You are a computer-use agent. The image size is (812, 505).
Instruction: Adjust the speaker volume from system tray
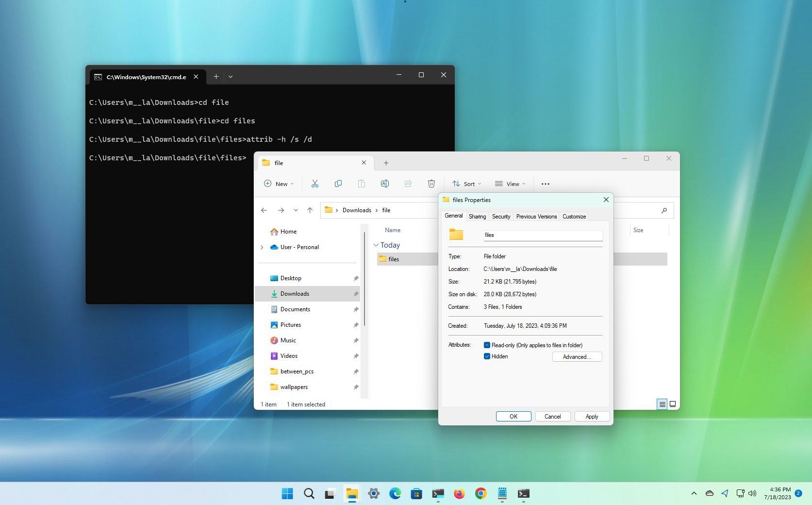(753, 493)
